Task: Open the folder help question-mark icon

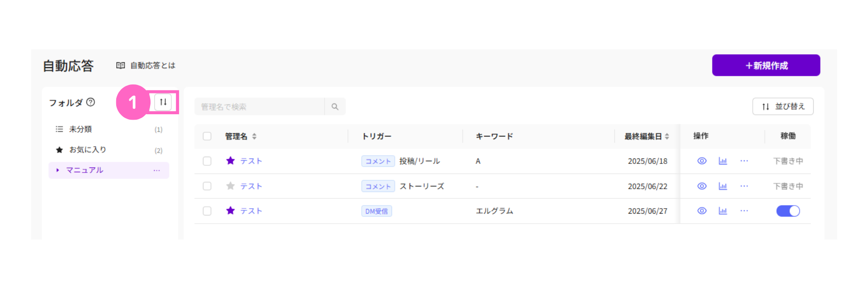Action: 90,102
